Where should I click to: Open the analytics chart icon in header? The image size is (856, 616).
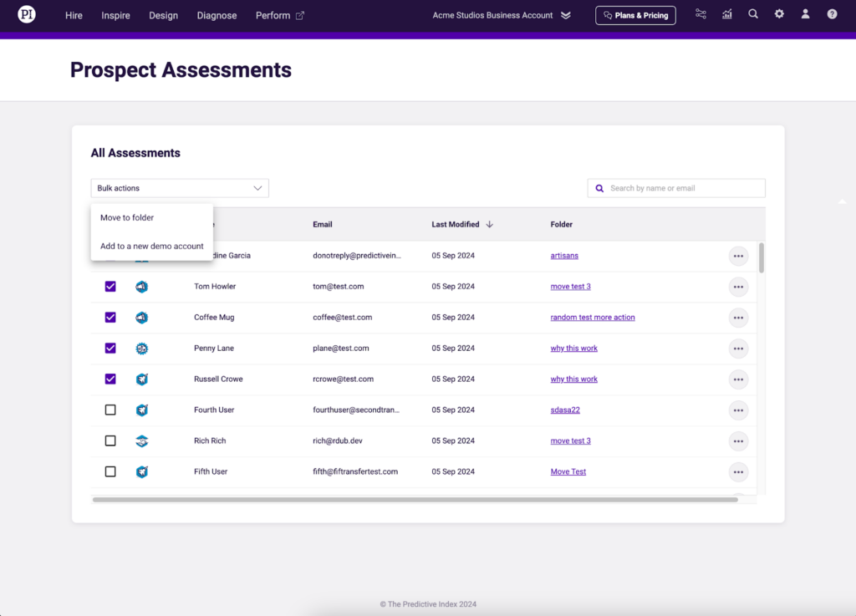click(727, 15)
